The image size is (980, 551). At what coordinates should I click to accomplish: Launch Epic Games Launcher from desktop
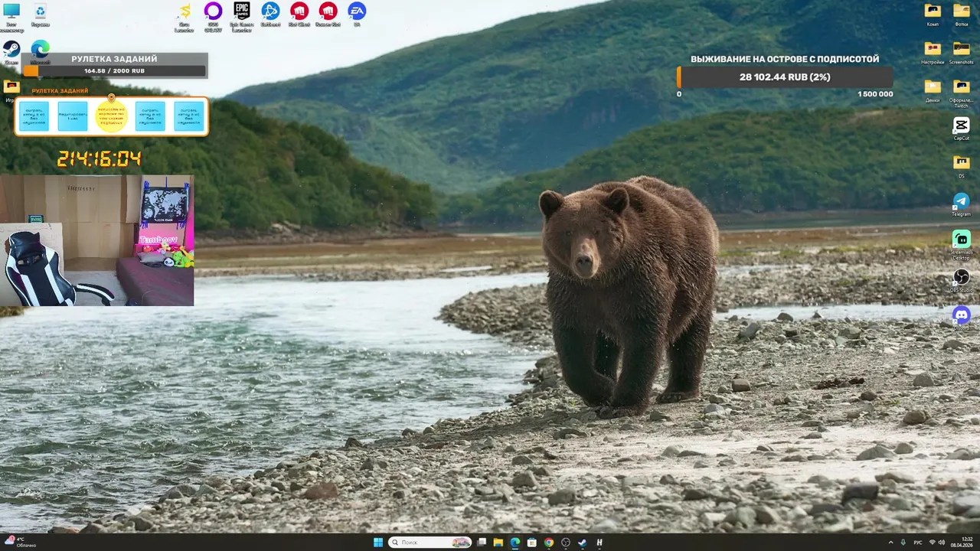[x=242, y=15]
